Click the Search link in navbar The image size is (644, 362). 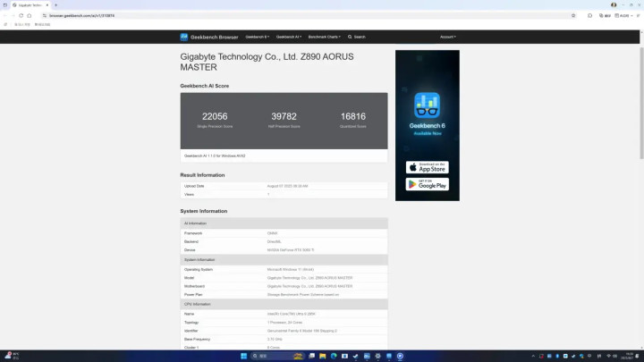tap(360, 37)
